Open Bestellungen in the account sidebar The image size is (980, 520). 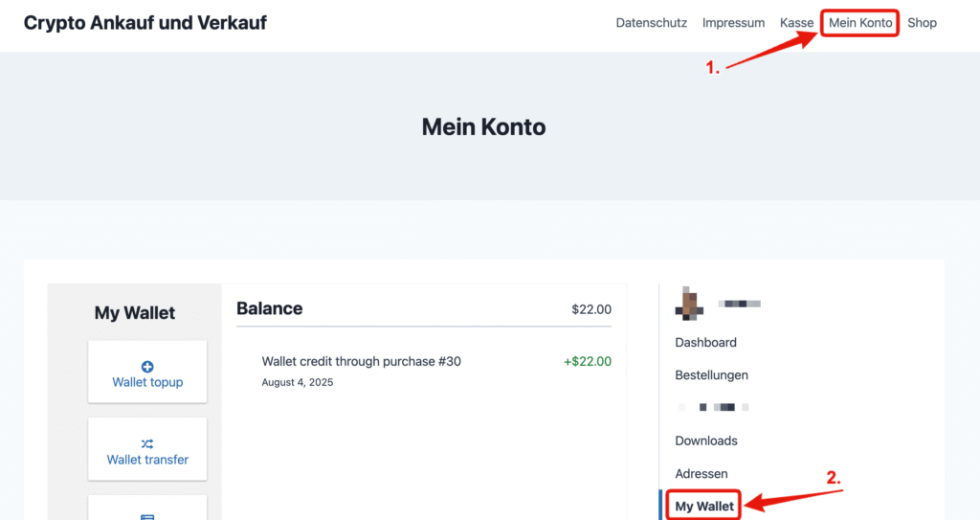coord(711,375)
